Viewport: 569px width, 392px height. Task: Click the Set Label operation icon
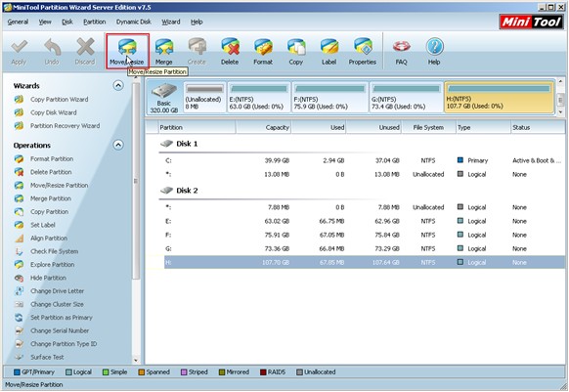[19, 225]
